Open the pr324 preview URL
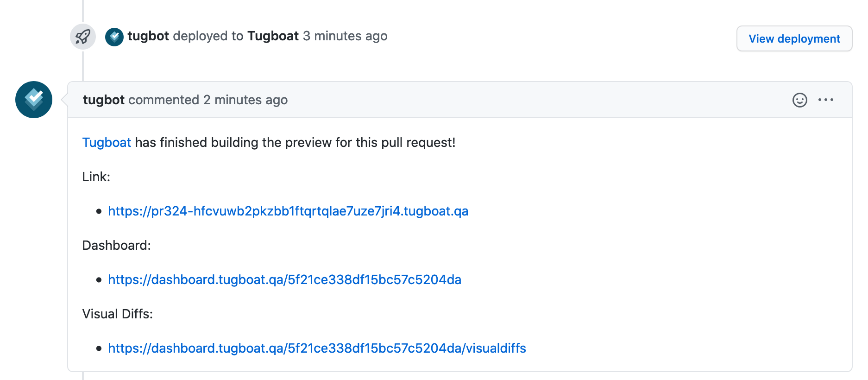This screenshot has width=868, height=380. click(x=288, y=211)
